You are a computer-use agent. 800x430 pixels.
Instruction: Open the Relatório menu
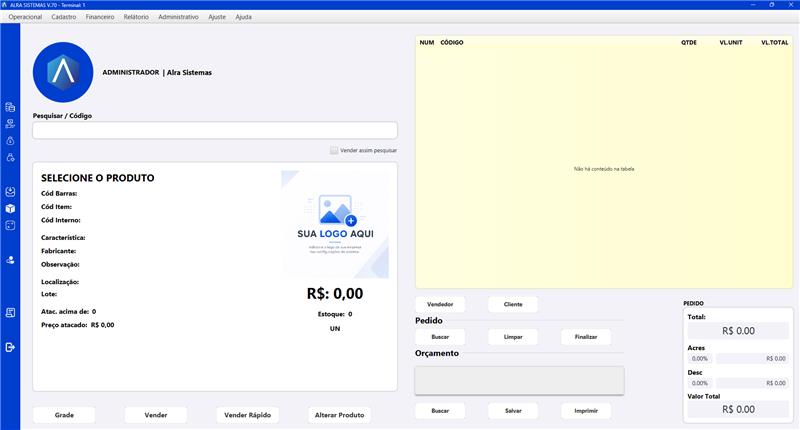[x=136, y=17]
